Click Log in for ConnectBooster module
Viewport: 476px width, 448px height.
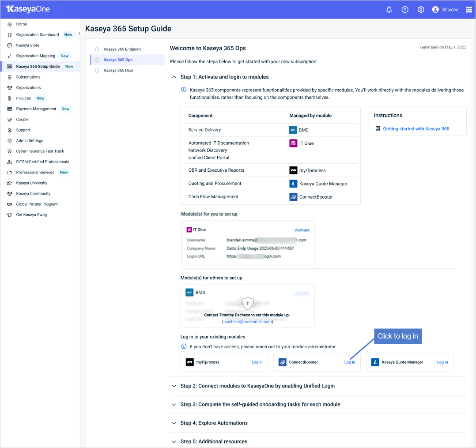(350, 362)
